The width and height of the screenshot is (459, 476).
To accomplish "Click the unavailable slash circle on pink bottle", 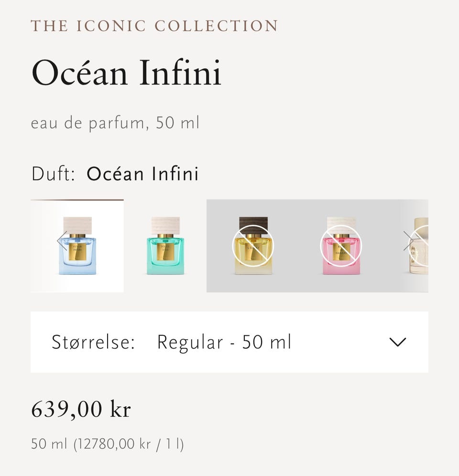I will click(341, 245).
